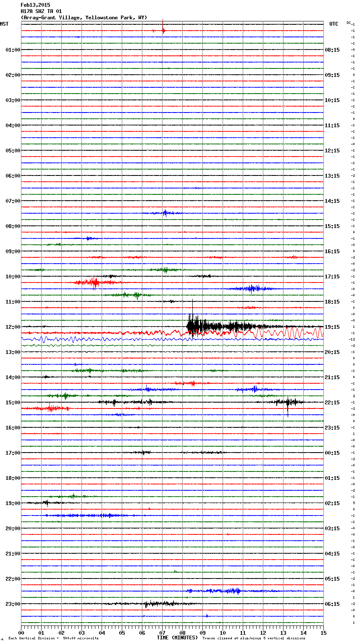Click the 06:15 UTC time label

coord(332,604)
